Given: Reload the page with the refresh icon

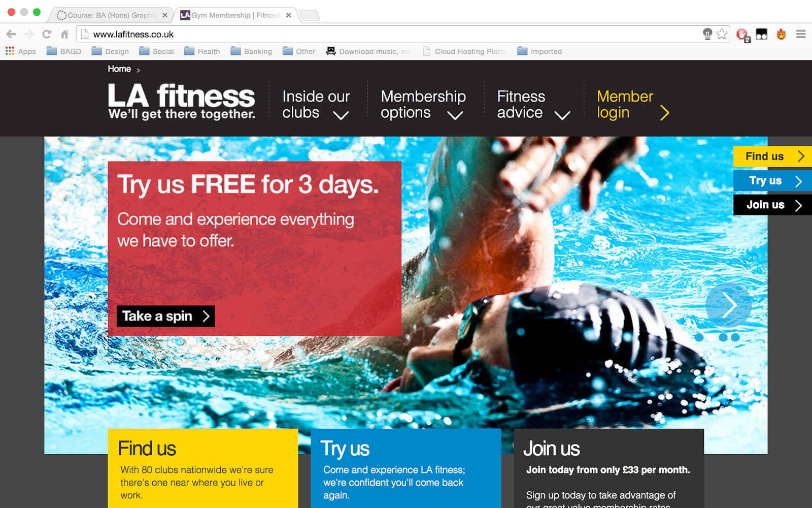Looking at the screenshot, I should [x=47, y=34].
